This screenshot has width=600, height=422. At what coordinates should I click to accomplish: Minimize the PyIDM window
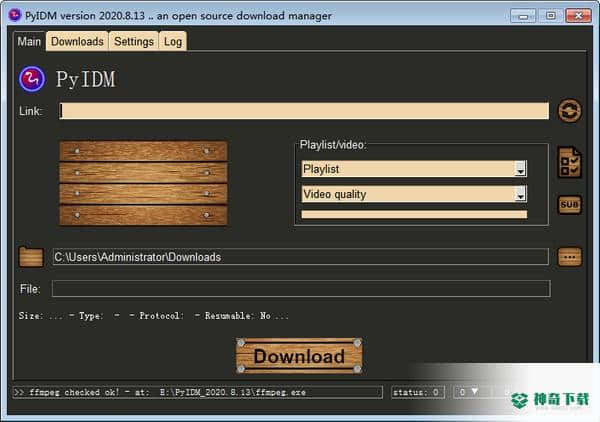523,16
